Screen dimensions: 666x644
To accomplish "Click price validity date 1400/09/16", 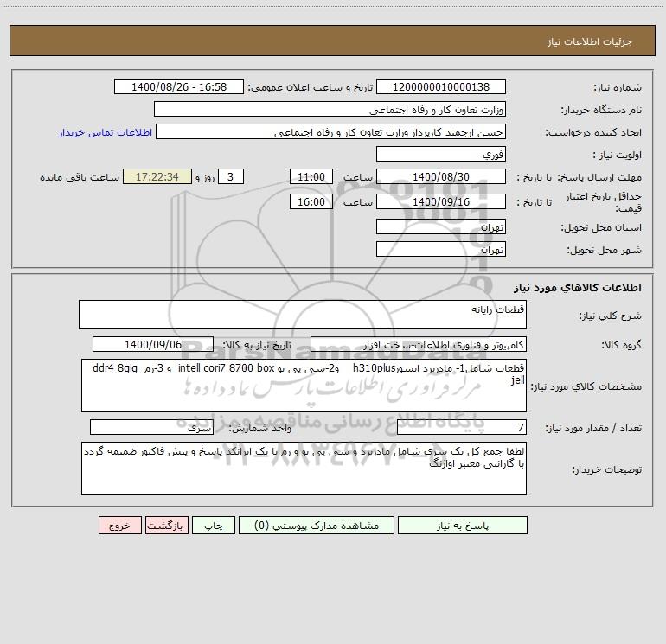I will 441,201.
